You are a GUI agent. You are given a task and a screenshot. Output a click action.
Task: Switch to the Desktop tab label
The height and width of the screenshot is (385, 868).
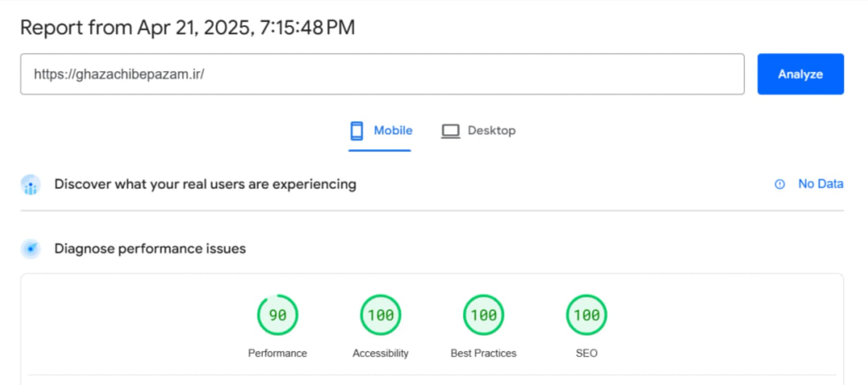pos(491,131)
